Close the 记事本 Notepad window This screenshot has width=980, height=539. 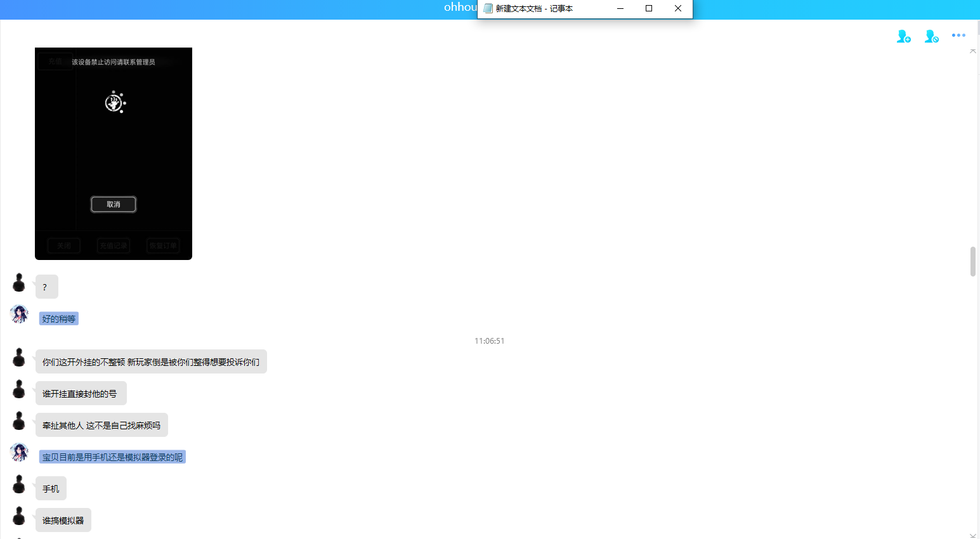coord(678,8)
